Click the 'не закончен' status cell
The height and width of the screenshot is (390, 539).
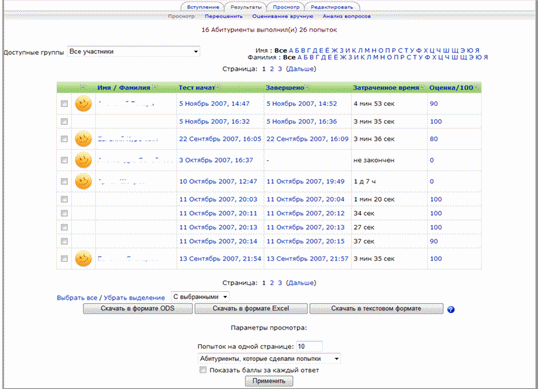[374, 160]
